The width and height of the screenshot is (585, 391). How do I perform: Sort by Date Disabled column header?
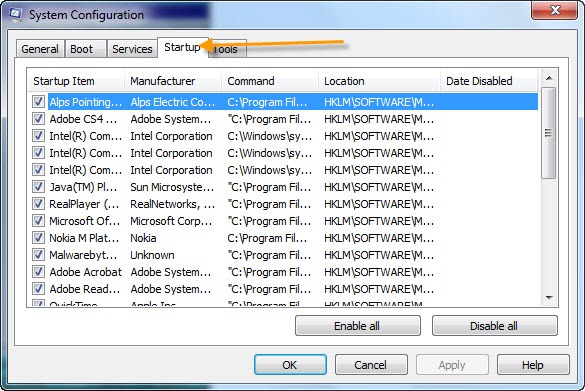pyautogui.click(x=489, y=81)
